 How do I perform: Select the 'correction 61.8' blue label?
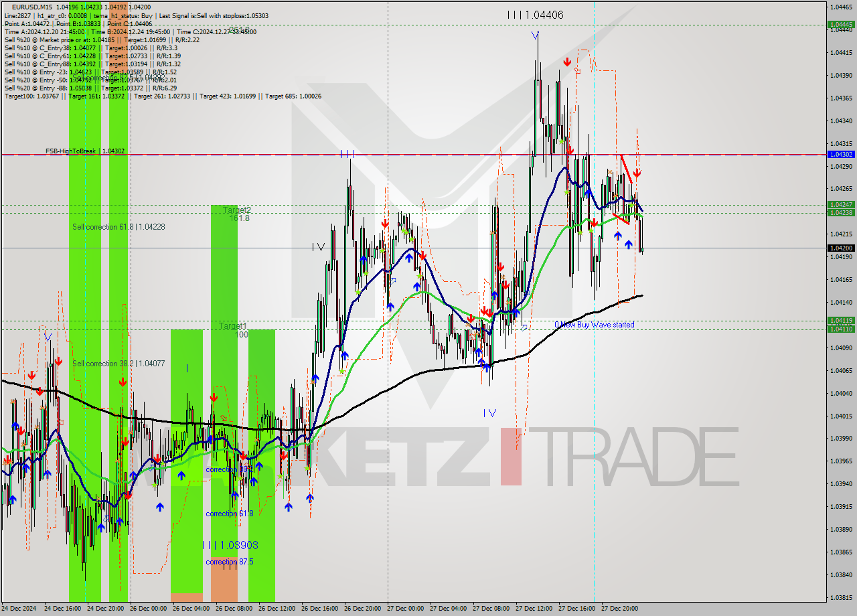point(230,514)
